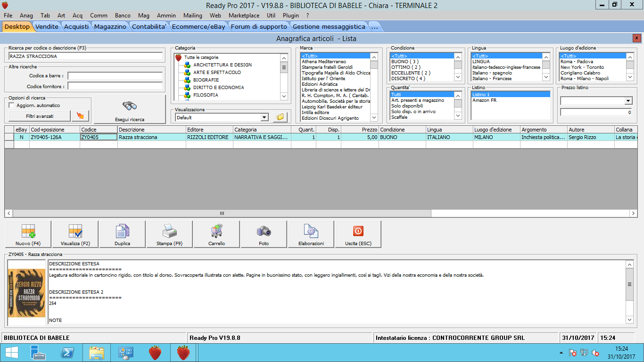
Task: Click the yellow folder button next to Visualizzazione
Action: [x=281, y=117]
